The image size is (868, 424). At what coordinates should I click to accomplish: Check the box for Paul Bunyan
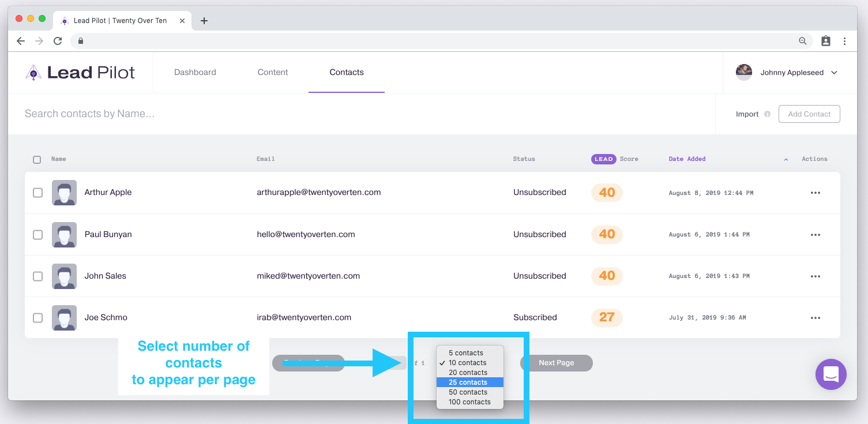pyautogui.click(x=37, y=235)
